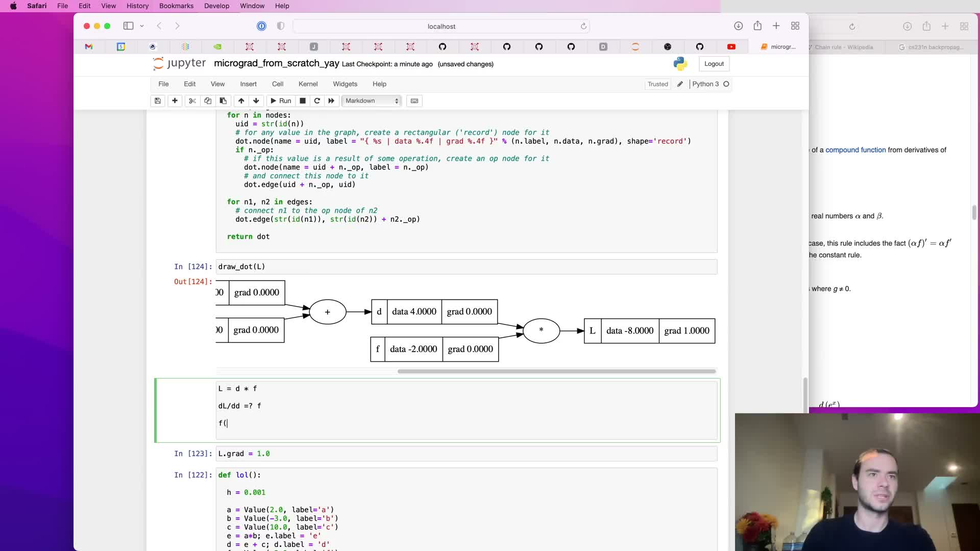Viewport: 980px width, 551px height.
Task: Open the command palette keyboard icon
Action: click(x=414, y=101)
